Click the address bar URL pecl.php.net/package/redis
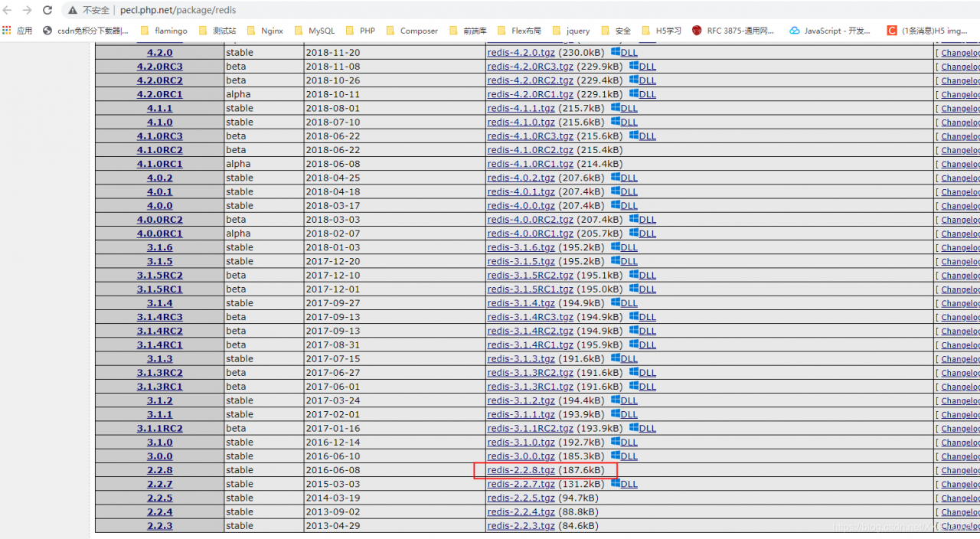This screenshot has height=539, width=980. pos(178,11)
